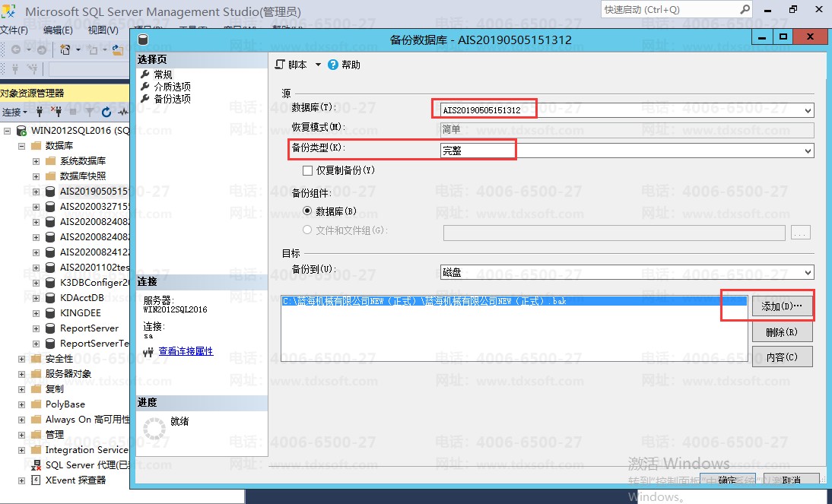
Task: Click the navigate forward arrow in toolbar
Action: [x=41, y=49]
